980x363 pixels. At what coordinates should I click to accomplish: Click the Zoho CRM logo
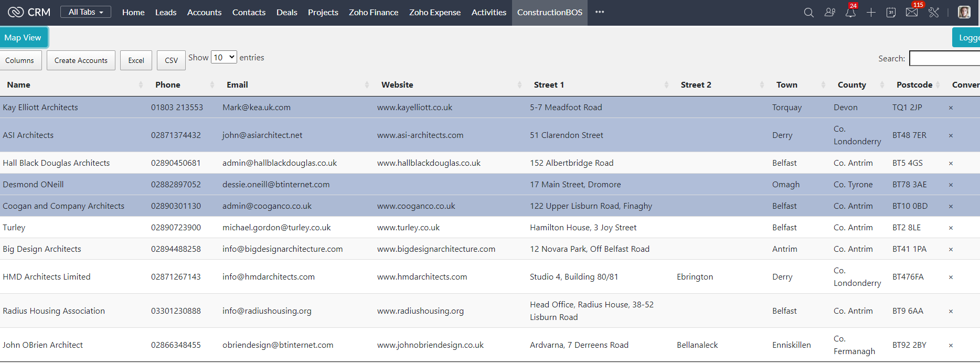pyautogui.click(x=29, y=12)
